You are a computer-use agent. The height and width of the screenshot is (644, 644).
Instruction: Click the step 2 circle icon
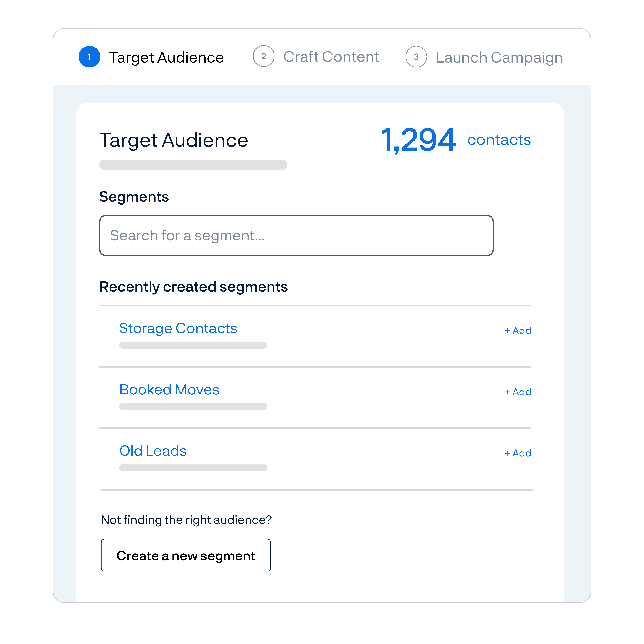[264, 56]
